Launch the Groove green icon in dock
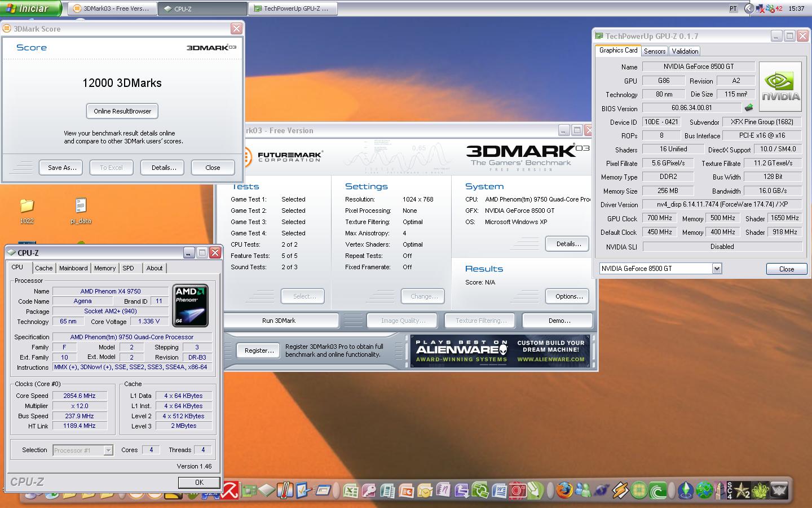 479,490
